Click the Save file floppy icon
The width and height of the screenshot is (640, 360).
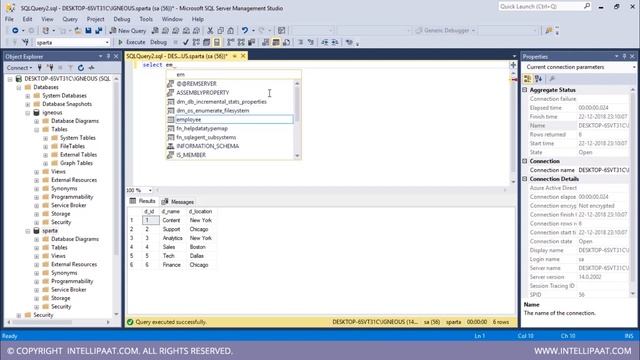(x=88, y=31)
